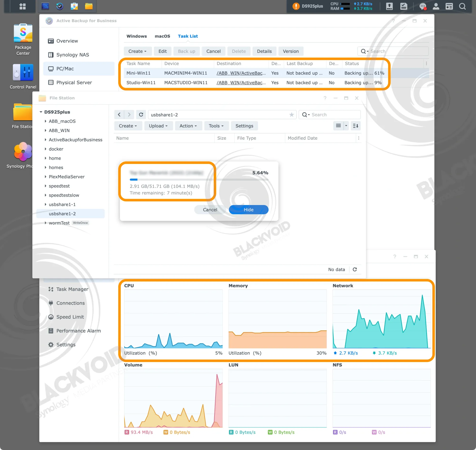Expand the wormTest folder
This screenshot has height=450, width=476.
[x=45, y=223]
